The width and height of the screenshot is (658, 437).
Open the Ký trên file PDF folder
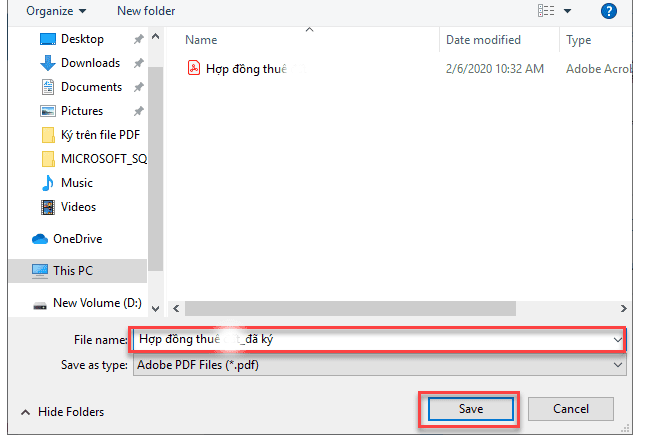tap(100, 135)
